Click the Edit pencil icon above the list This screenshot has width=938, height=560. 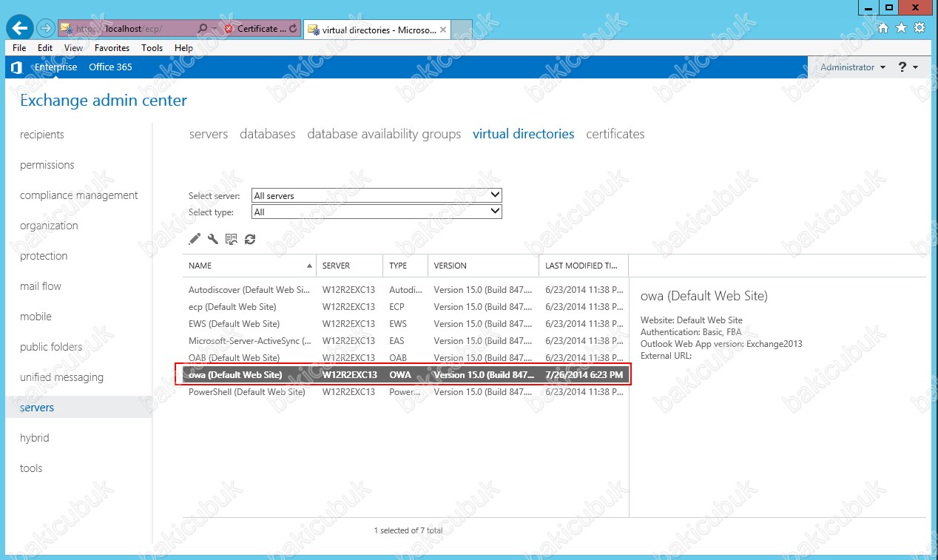click(x=195, y=238)
